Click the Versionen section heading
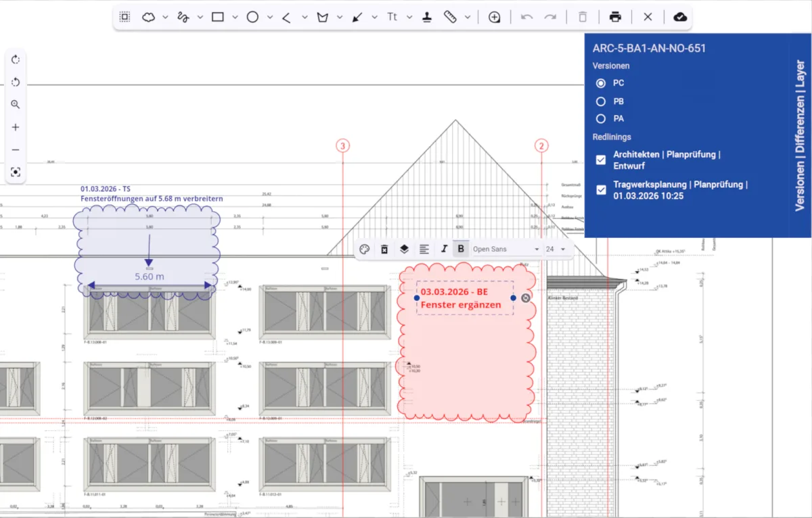The image size is (812, 518). (611, 66)
